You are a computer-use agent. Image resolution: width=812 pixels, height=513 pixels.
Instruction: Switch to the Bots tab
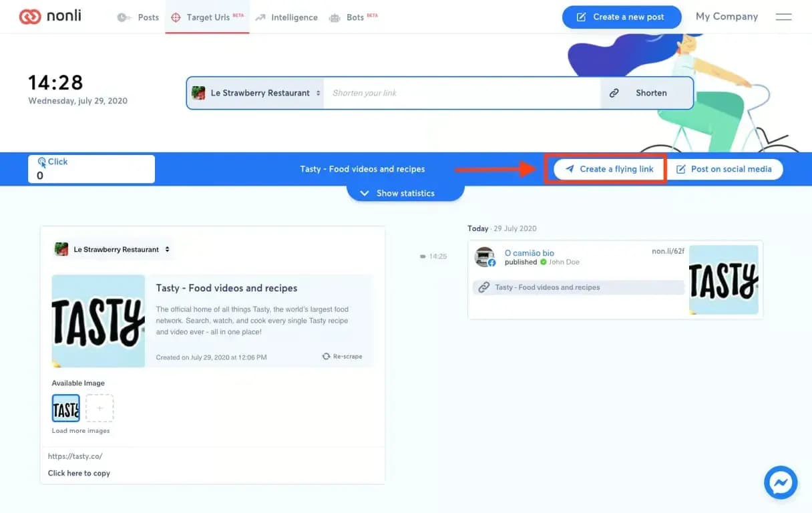coord(353,17)
